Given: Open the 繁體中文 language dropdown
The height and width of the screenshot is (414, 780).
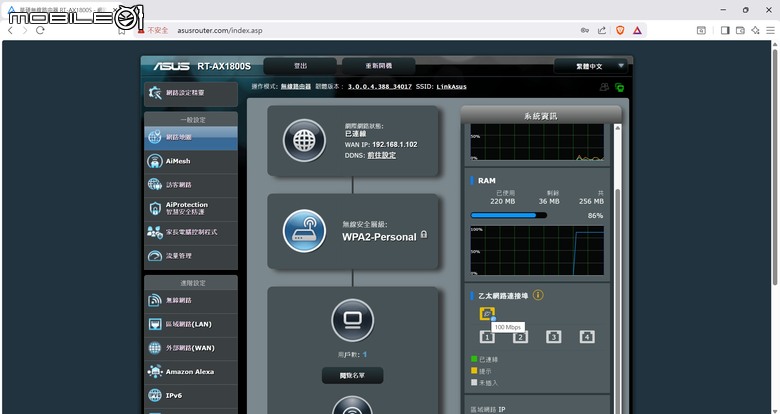Looking at the screenshot, I should [x=591, y=66].
